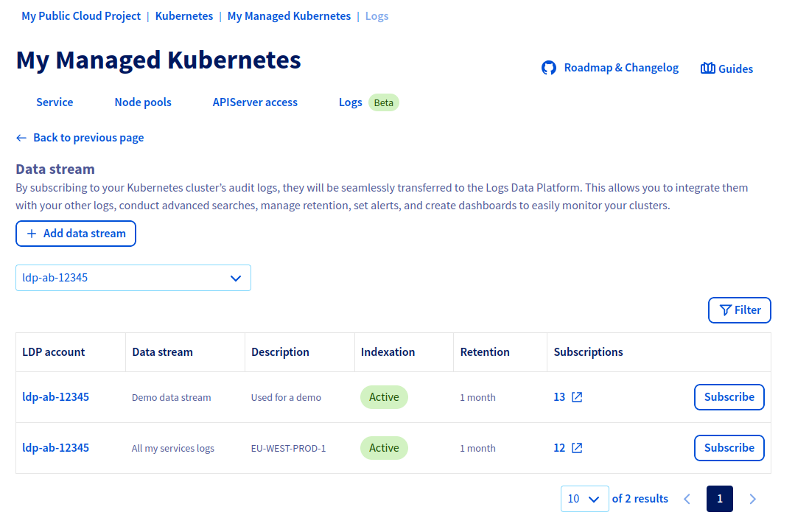Image resolution: width=795 pixels, height=532 pixels.
Task: Open the APIServer access tab
Action: click(255, 102)
